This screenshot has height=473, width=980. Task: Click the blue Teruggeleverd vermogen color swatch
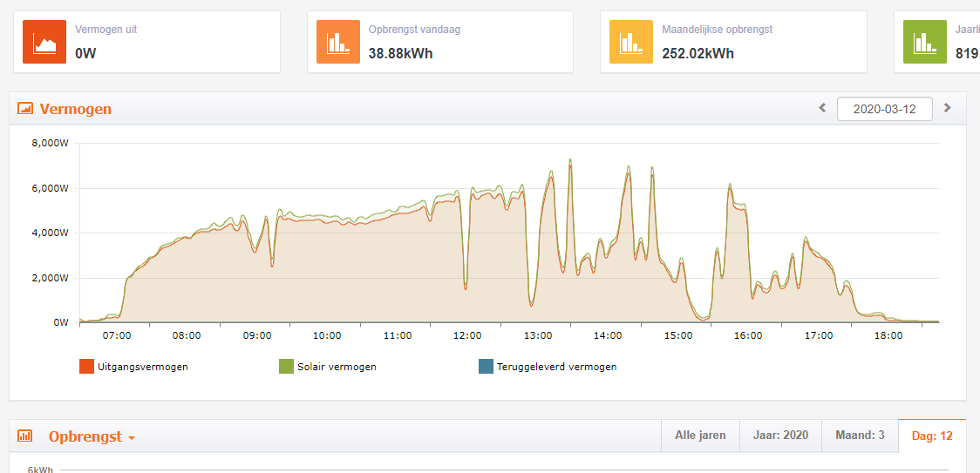[x=486, y=367]
